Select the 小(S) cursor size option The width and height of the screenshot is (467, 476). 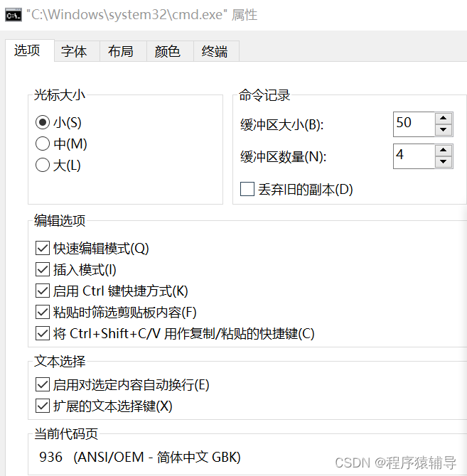[x=43, y=122]
